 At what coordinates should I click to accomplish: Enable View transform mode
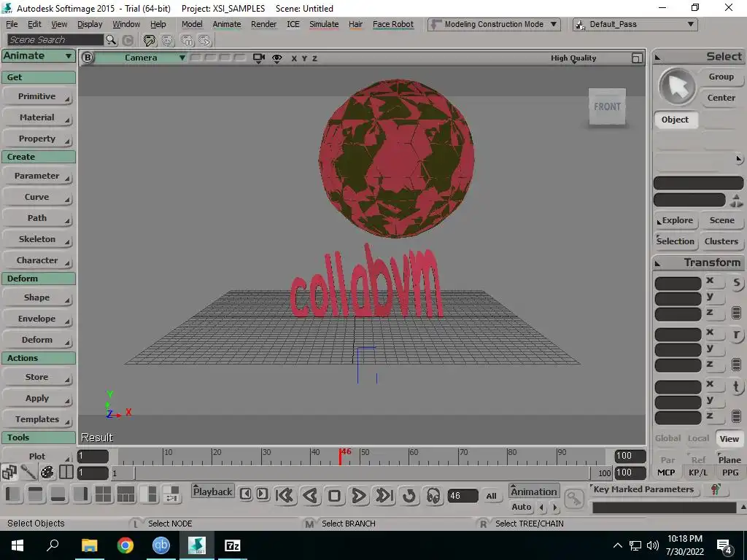729,438
